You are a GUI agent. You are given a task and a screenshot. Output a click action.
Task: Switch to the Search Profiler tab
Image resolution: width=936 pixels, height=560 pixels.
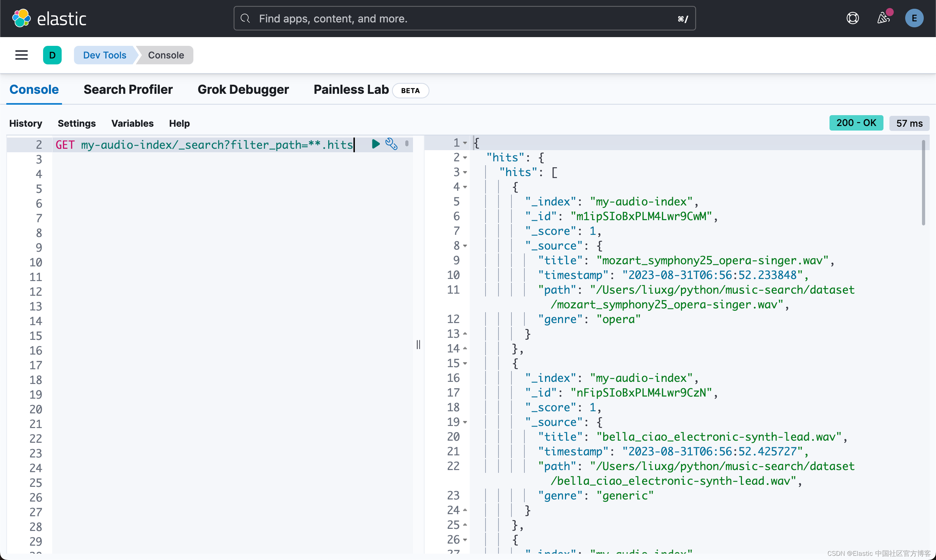[128, 90]
